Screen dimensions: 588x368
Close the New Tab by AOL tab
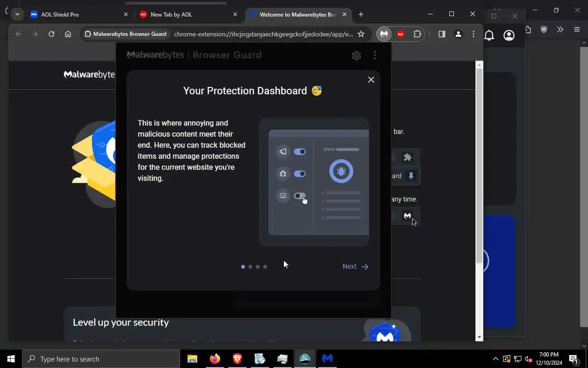[x=235, y=14]
